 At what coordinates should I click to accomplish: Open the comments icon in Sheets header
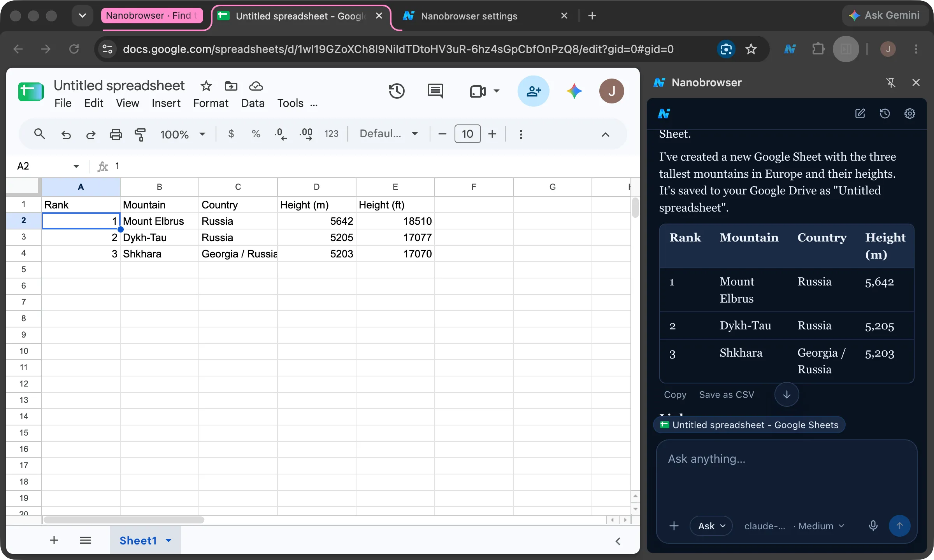[x=435, y=91]
